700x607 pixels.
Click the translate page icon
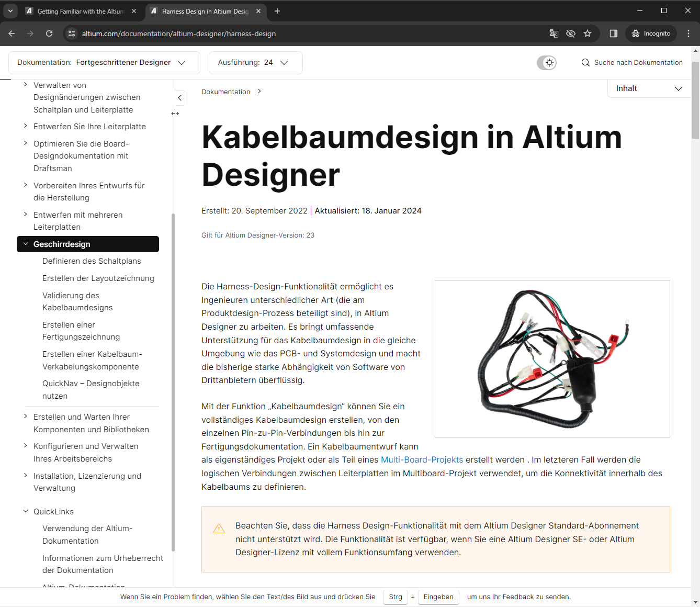554,33
